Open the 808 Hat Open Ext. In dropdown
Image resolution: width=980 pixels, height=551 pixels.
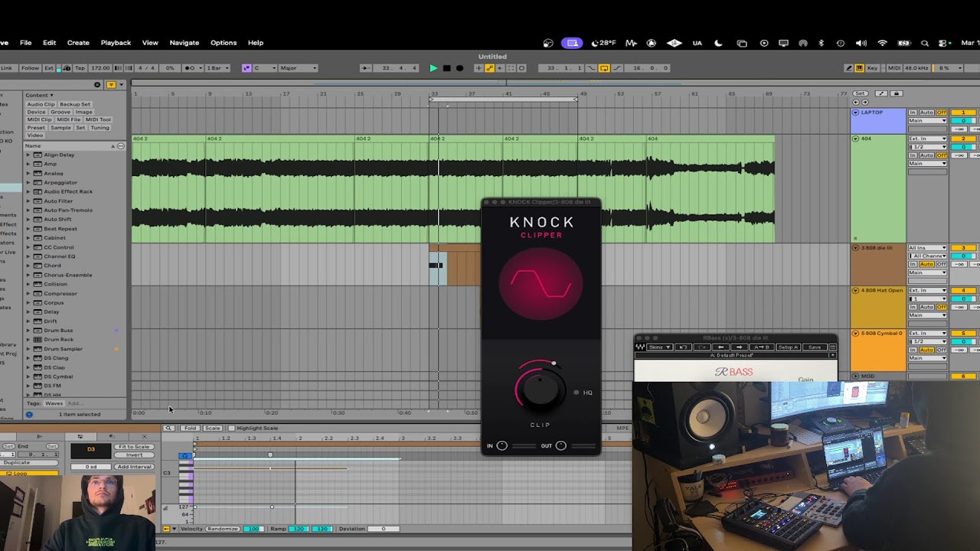[927, 291]
